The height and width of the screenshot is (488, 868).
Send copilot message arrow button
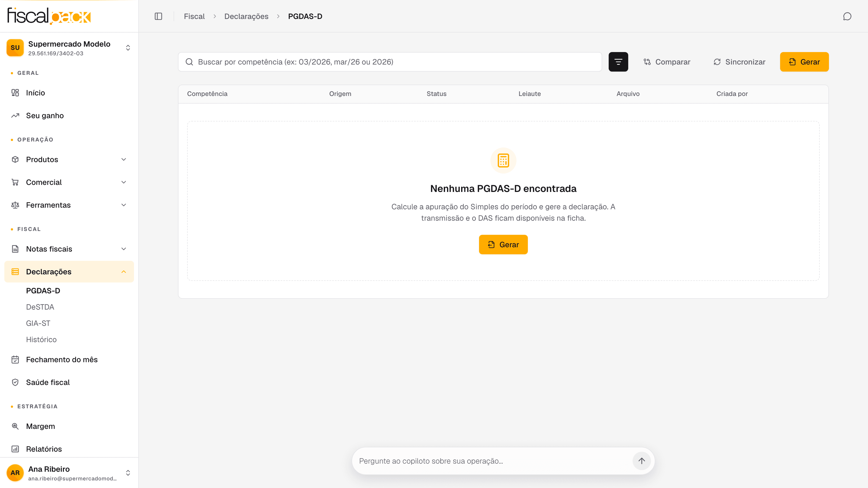point(642,460)
